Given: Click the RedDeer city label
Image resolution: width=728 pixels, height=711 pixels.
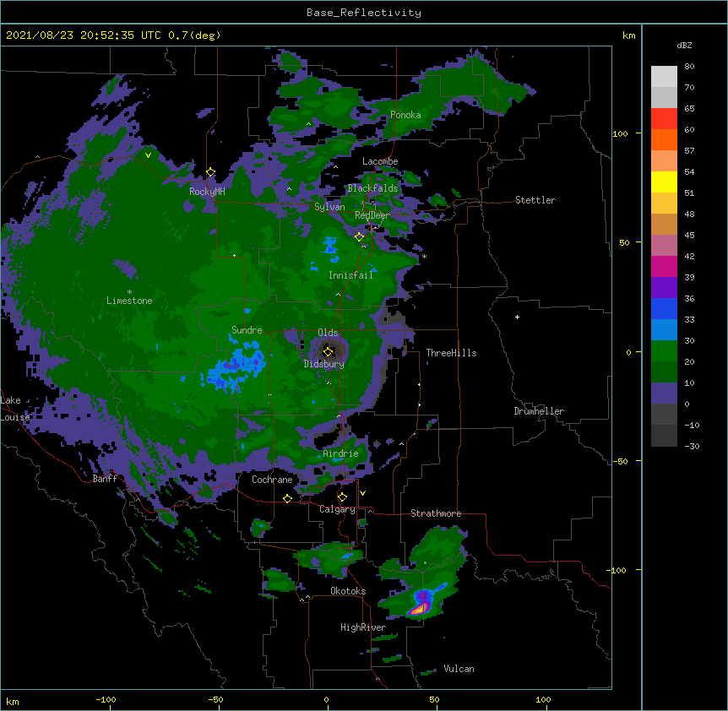Looking at the screenshot, I should [372, 215].
